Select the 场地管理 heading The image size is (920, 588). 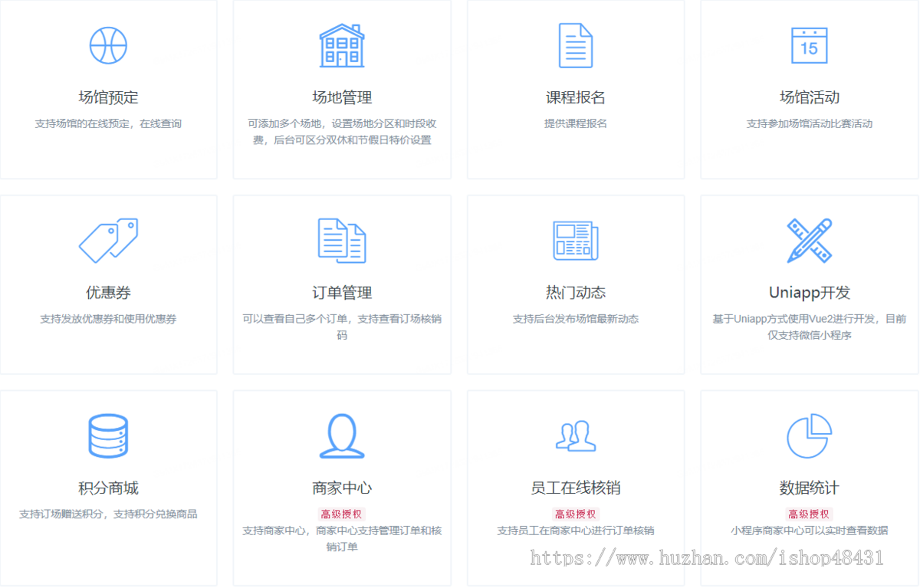tap(342, 97)
